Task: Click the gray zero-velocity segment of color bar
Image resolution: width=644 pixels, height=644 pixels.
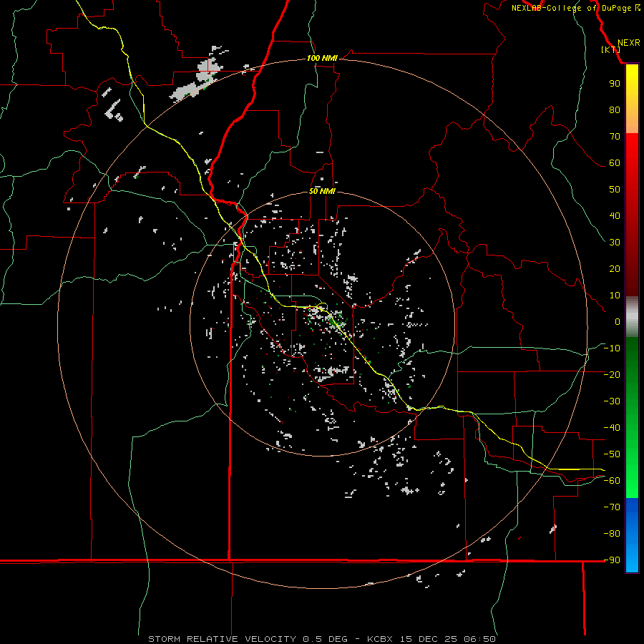Action: pos(632,317)
